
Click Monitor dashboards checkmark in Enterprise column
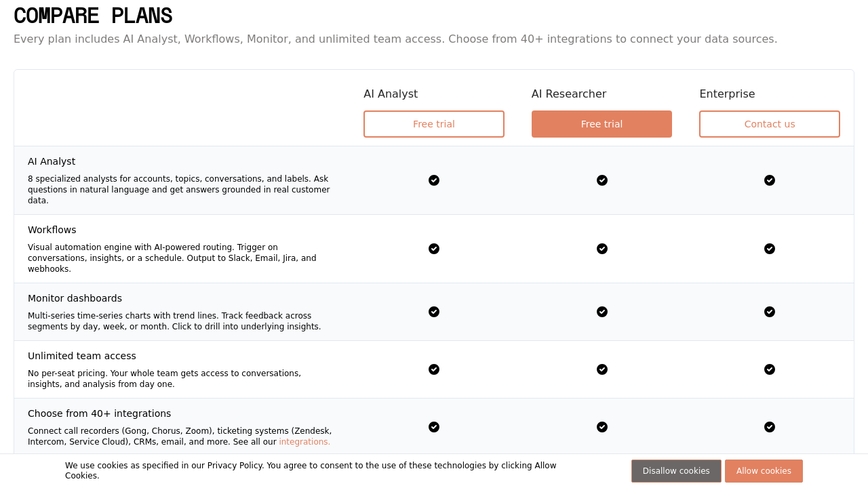pyautogui.click(x=770, y=312)
